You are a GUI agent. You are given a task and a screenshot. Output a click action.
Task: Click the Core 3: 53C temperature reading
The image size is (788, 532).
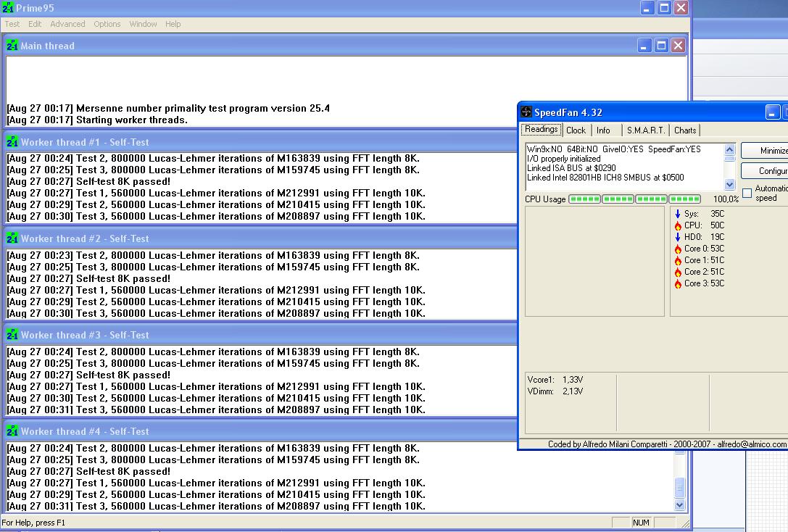click(x=705, y=283)
